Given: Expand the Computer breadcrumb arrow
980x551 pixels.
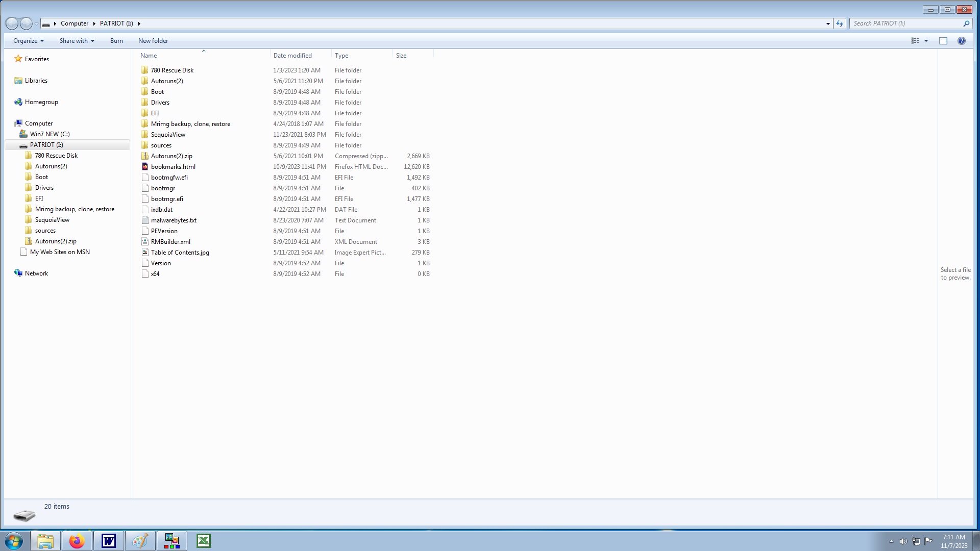Looking at the screenshot, I should tap(94, 23).
